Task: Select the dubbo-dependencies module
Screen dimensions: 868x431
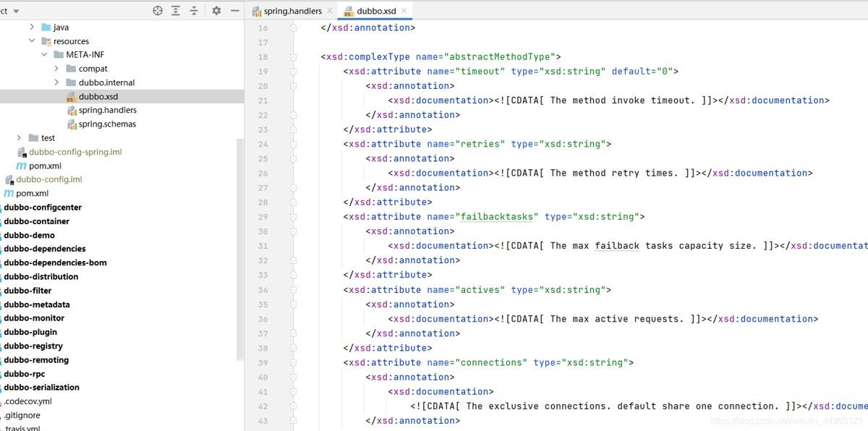Action: (x=44, y=249)
